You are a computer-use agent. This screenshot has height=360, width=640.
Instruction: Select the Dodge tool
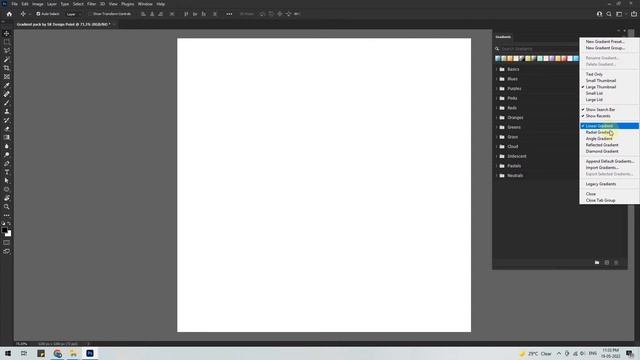coord(7,155)
